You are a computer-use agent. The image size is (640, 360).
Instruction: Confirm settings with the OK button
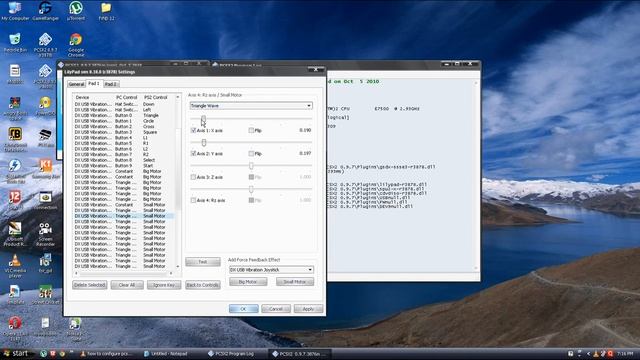(243, 309)
